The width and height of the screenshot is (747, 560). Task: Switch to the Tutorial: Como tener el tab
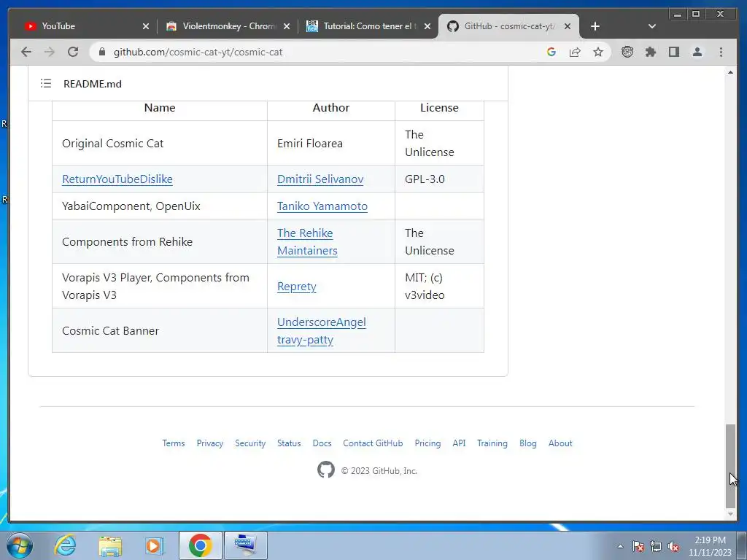click(368, 26)
